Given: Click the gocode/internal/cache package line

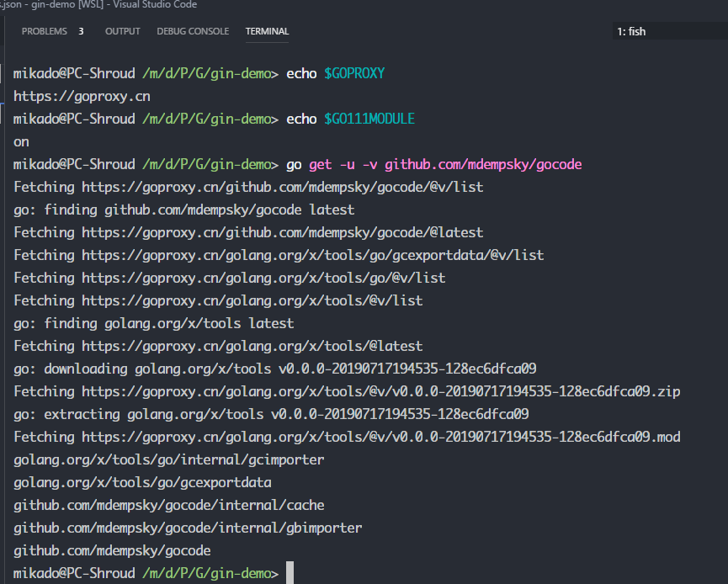Looking at the screenshot, I should point(168,505).
